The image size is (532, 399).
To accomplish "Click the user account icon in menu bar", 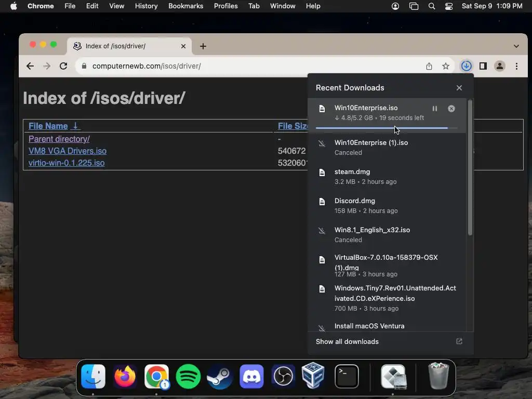I will click(395, 6).
